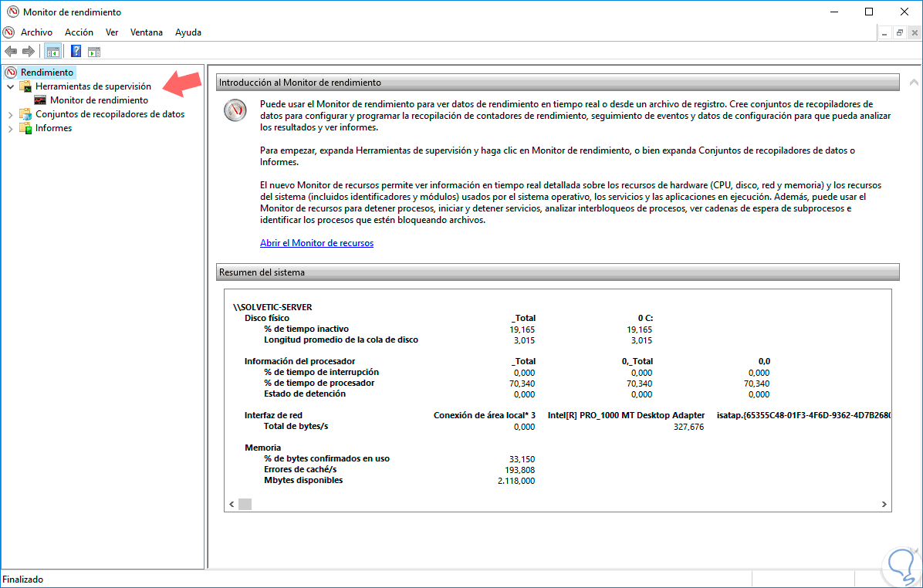Open the Acción menu
The width and height of the screenshot is (923, 588).
79,32
